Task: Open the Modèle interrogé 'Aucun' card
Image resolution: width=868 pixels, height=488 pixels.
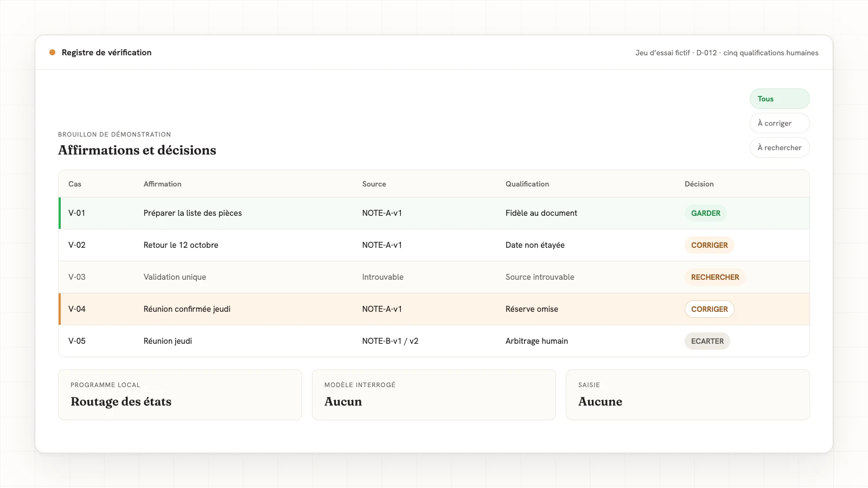Action: (x=434, y=395)
